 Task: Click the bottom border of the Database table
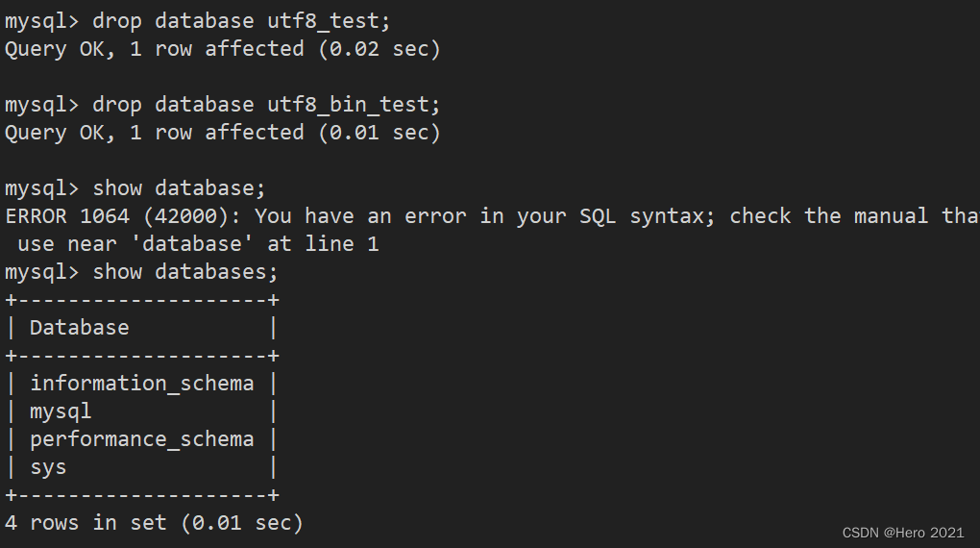click(142, 495)
